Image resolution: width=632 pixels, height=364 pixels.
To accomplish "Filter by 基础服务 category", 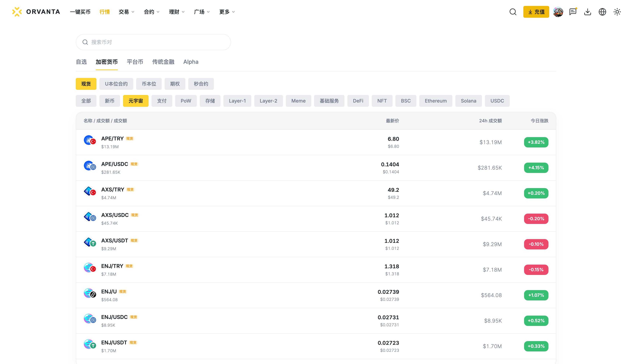I will tap(329, 101).
